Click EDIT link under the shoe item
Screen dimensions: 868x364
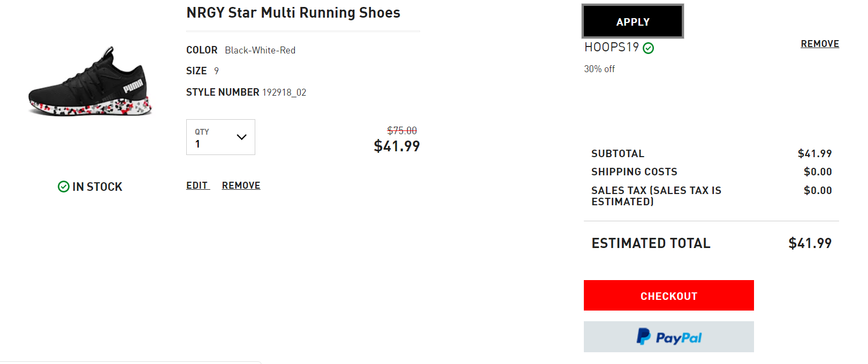point(197,185)
